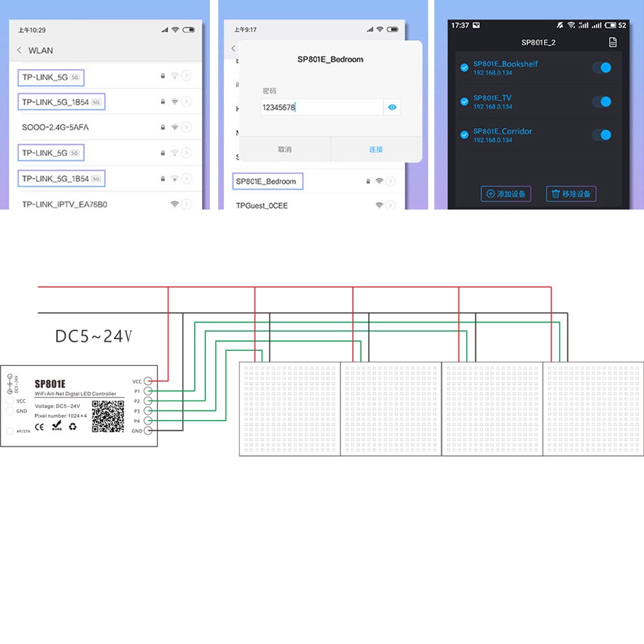Click the QR code on the SP801E controller
Screen dimensions: 644x644
tap(108, 416)
